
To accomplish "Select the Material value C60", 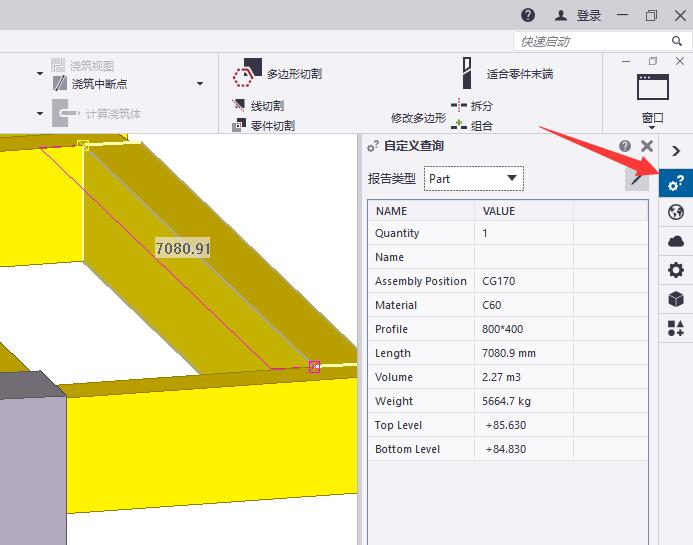I will (x=491, y=305).
